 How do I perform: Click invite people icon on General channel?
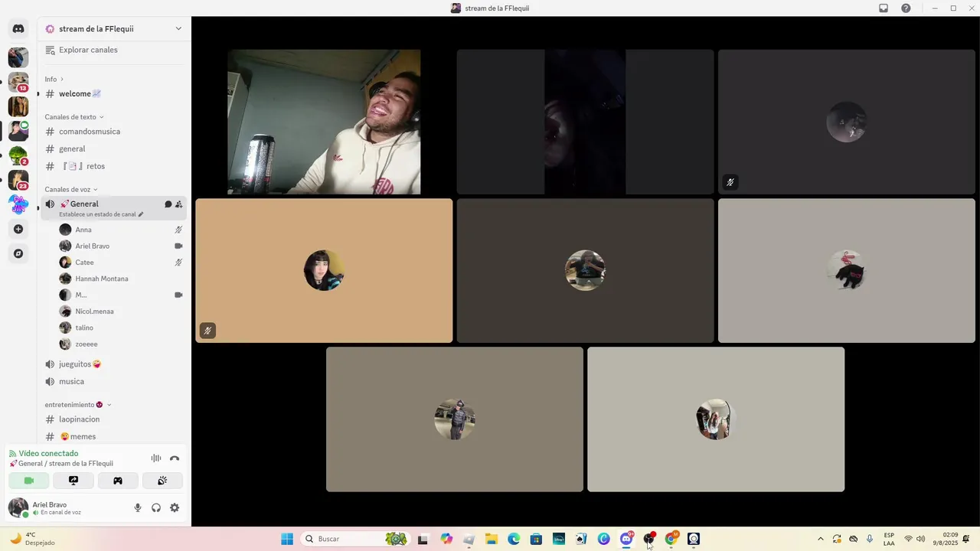tap(178, 204)
